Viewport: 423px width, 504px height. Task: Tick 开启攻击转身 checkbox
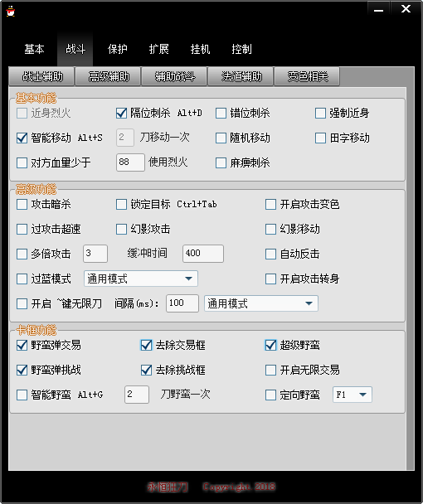pos(270,279)
